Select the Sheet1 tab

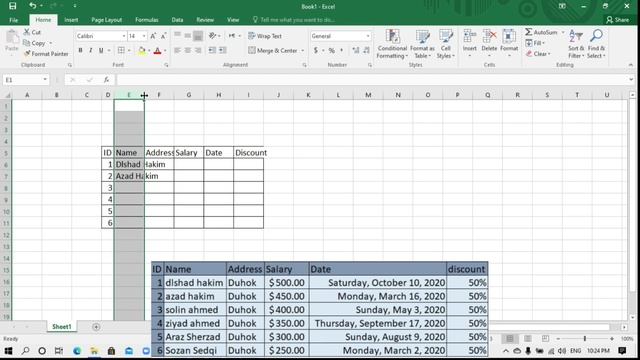(62, 327)
